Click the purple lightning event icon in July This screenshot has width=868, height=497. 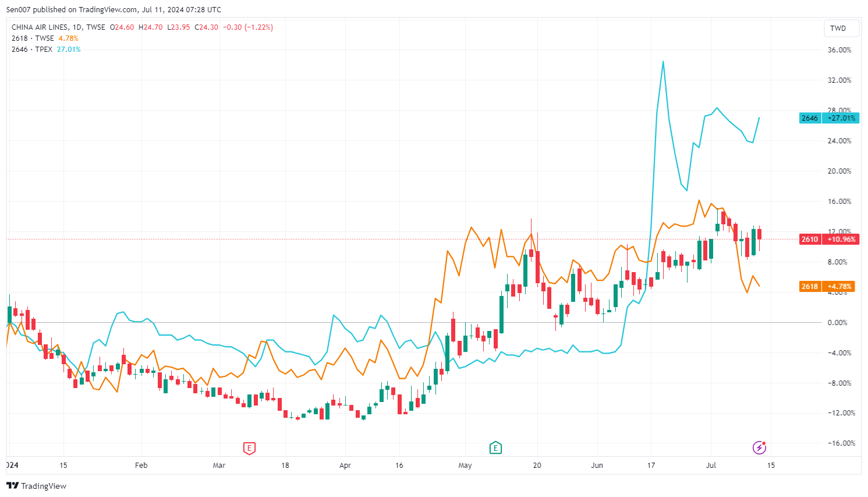[759, 447]
